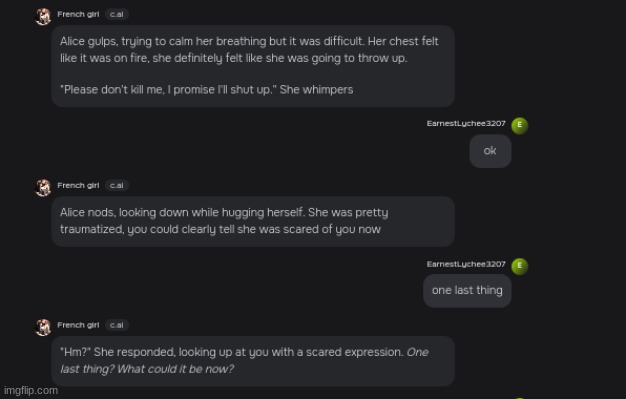Screen dimensions: 626x399
Task: Click the 'Please don't kill me' quoted line
Action: (x=206, y=89)
